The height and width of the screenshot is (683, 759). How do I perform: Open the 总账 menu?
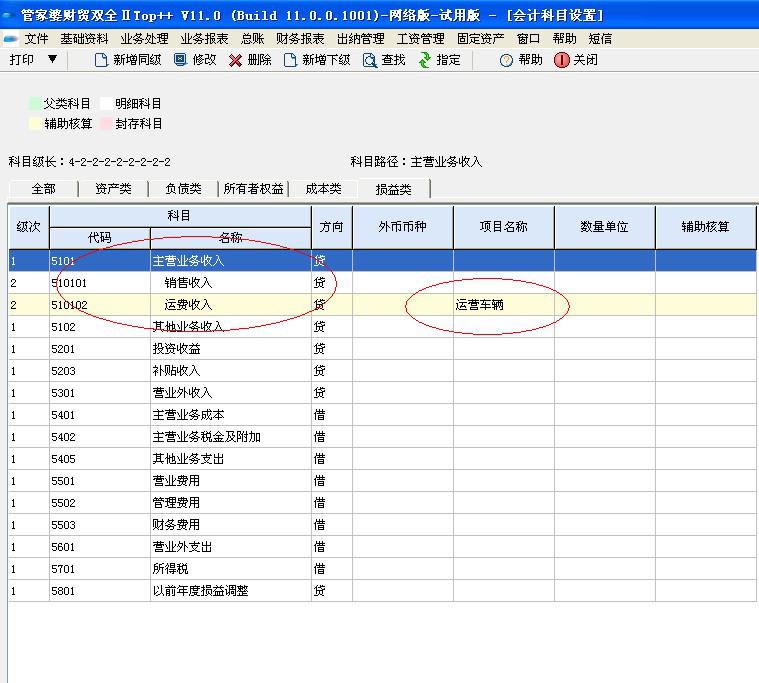[252, 39]
